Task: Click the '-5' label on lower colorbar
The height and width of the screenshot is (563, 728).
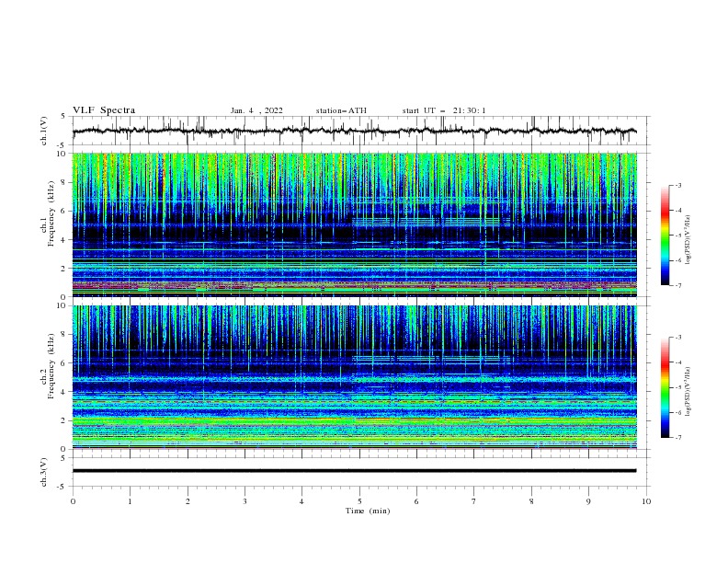Action: (677, 387)
